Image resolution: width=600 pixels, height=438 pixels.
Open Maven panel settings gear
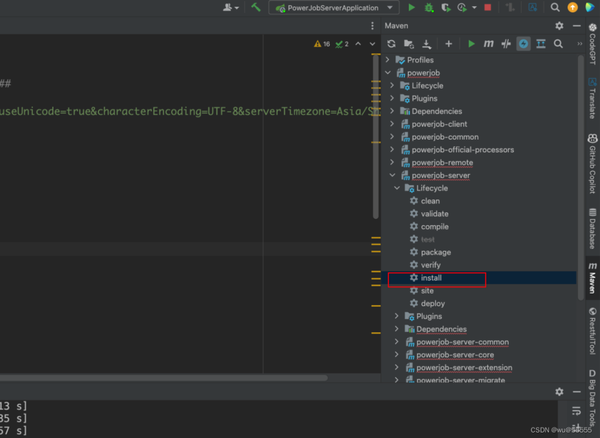(x=560, y=25)
